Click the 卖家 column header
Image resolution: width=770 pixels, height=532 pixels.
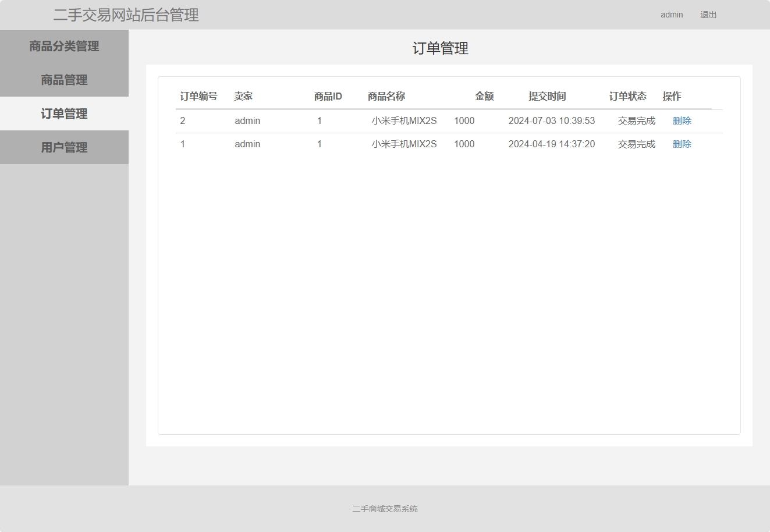244,96
